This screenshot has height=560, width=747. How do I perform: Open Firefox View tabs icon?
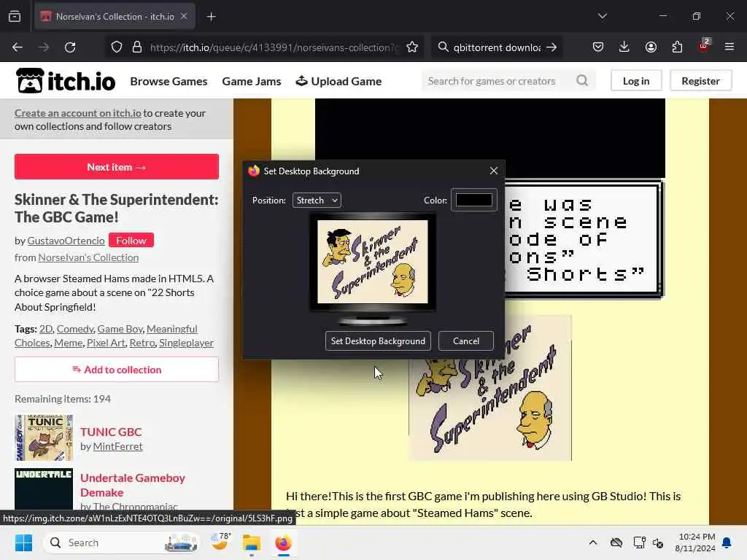click(15, 16)
